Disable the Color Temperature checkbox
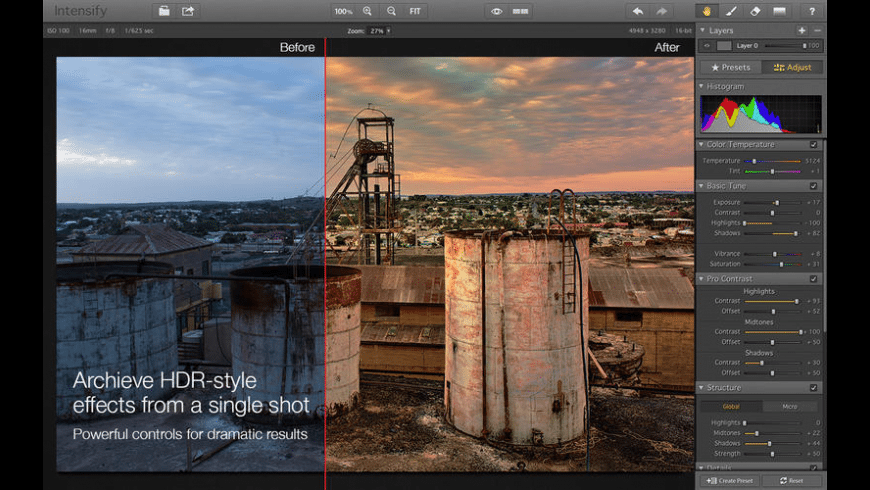Image resolution: width=870 pixels, height=490 pixels. [x=813, y=145]
